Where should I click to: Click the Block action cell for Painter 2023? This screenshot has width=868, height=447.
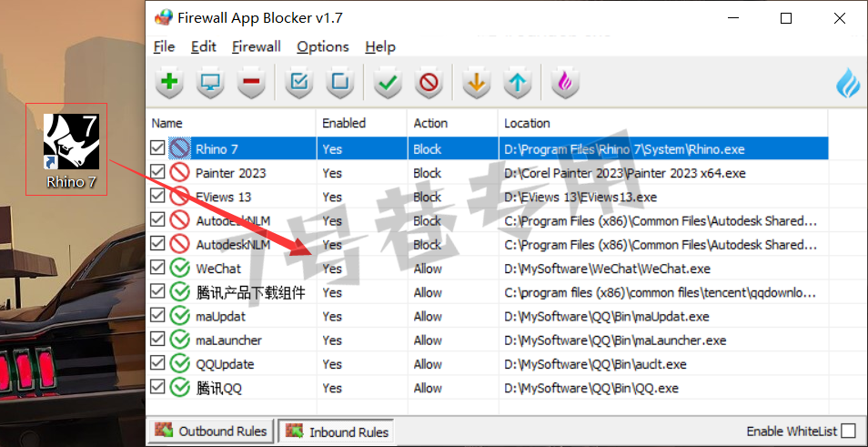pos(453,173)
